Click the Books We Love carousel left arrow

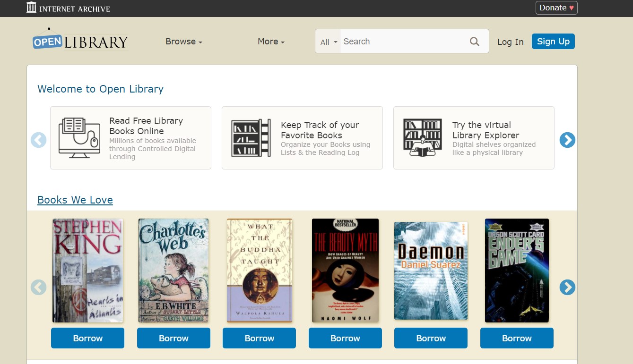click(x=39, y=287)
